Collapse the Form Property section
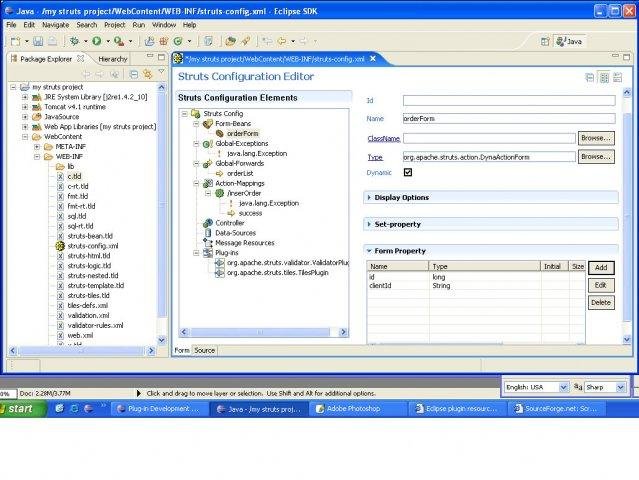Viewport: 639px width, 480px height. (x=369, y=251)
